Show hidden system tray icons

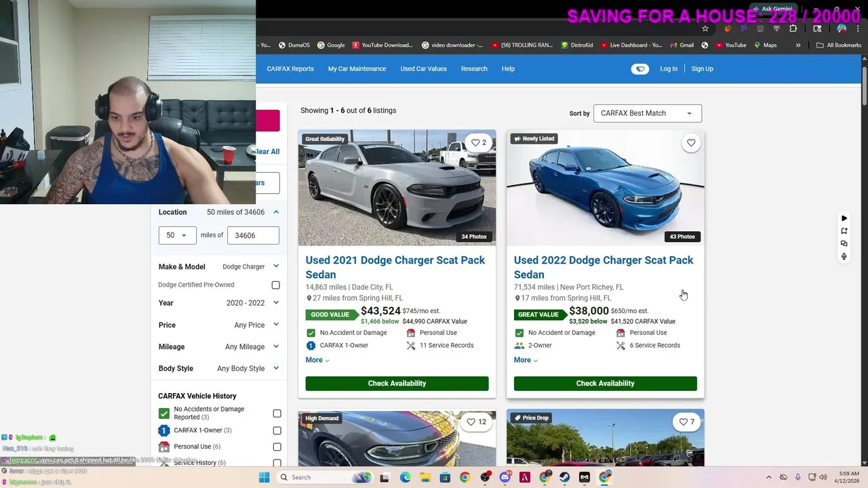[x=768, y=477]
